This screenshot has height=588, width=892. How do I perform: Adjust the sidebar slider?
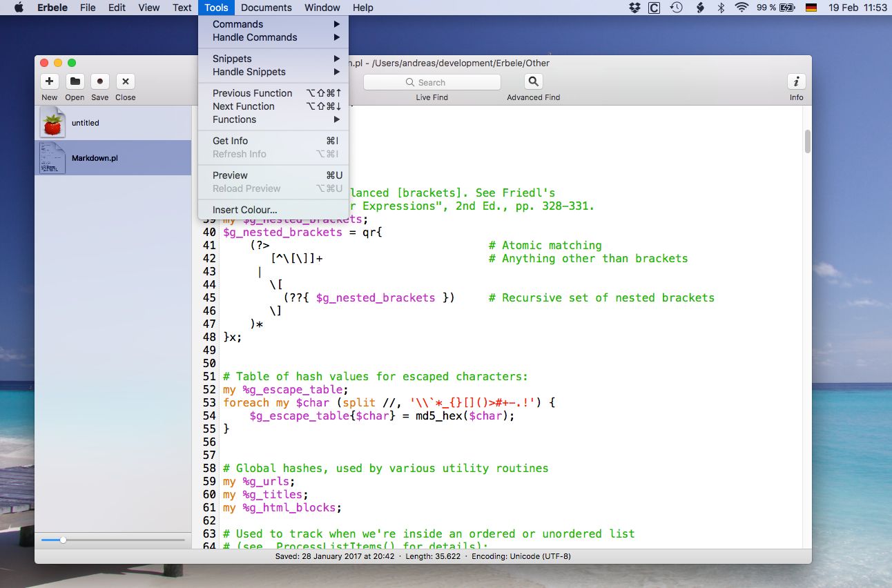[x=64, y=539]
